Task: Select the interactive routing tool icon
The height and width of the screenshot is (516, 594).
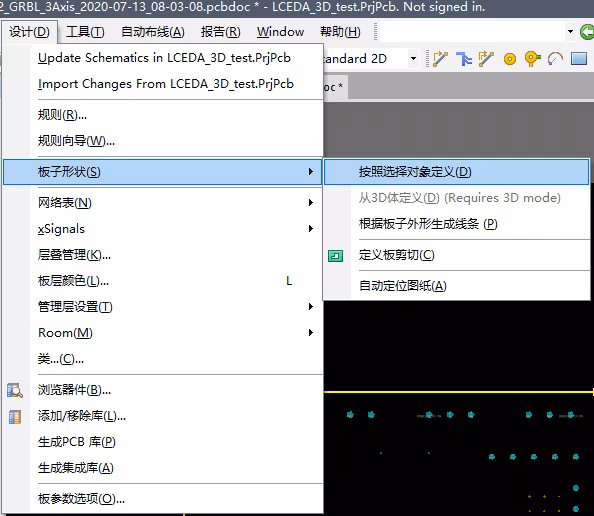Action: click(x=441, y=59)
